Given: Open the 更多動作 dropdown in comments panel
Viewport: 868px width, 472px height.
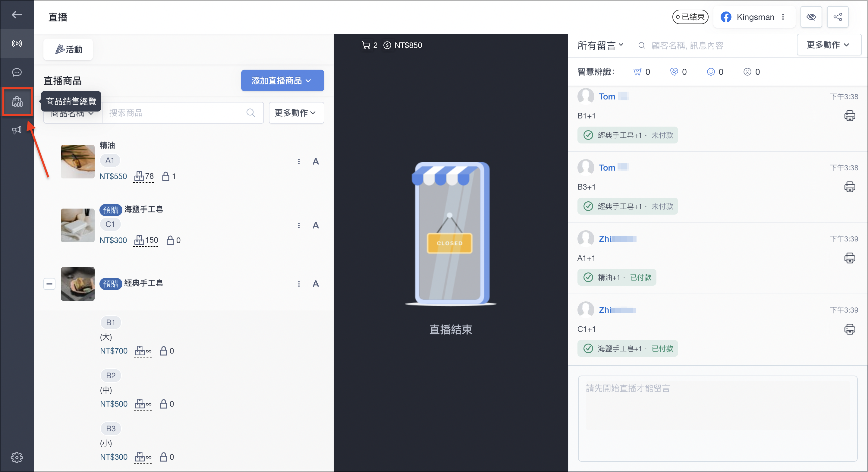Looking at the screenshot, I should (829, 45).
